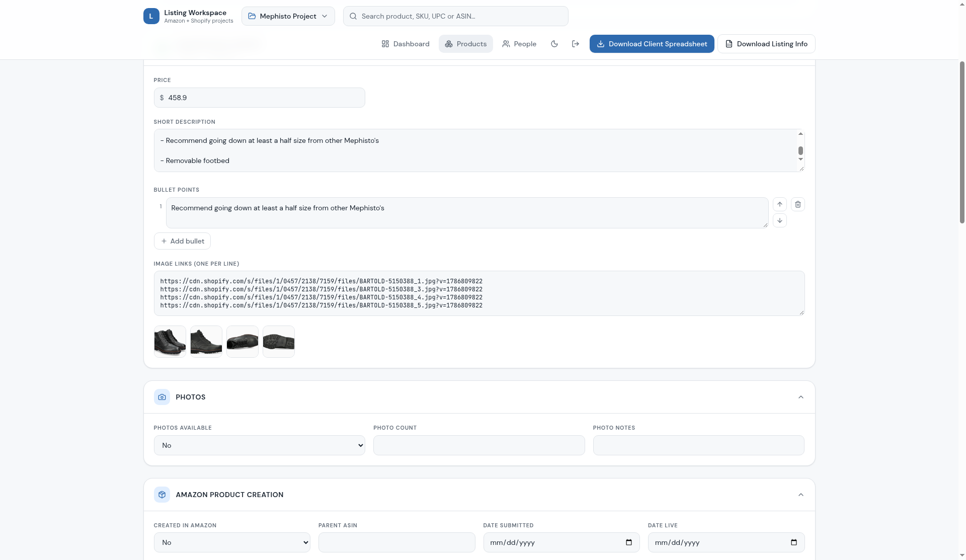Click the short description scroll up arrow
This screenshot has width=966, height=560.
(x=800, y=134)
